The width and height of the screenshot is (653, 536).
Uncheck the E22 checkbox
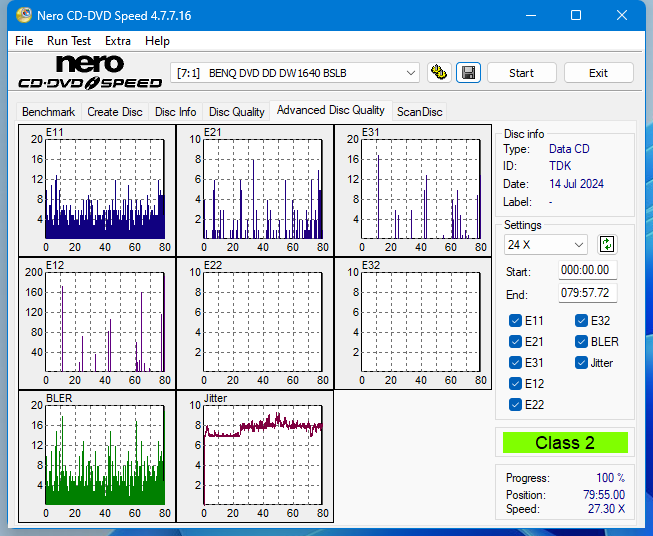click(515, 404)
